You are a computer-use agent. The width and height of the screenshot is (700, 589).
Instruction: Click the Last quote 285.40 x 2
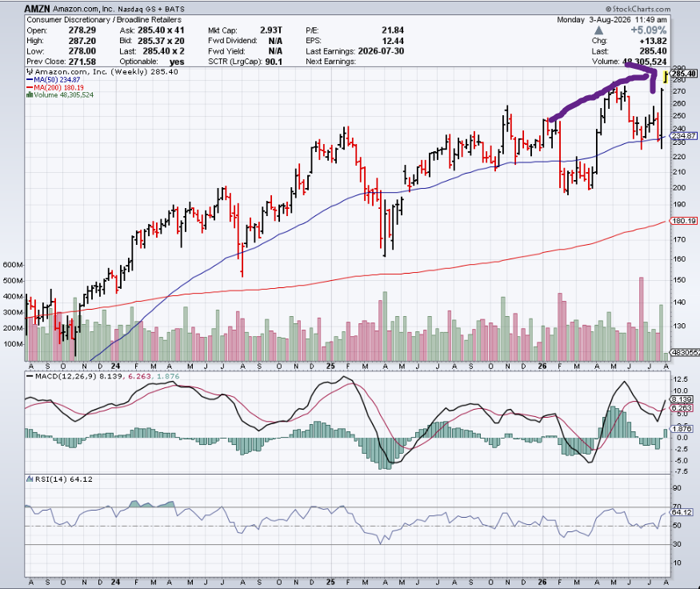pos(163,51)
